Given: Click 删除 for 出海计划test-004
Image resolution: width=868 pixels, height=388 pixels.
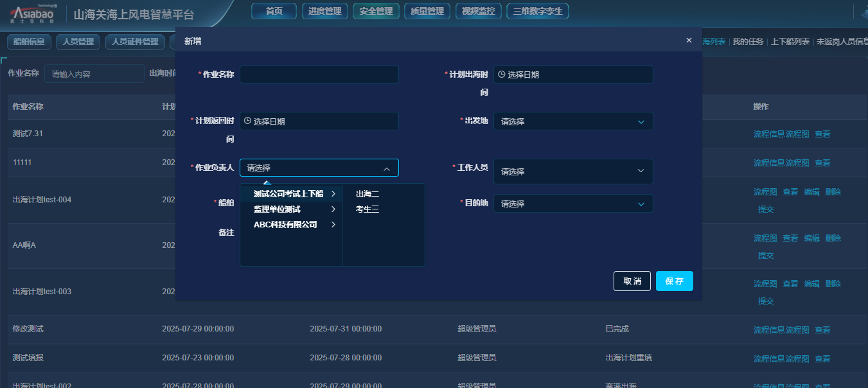Looking at the screenshot, I should [x=833, y=192].
